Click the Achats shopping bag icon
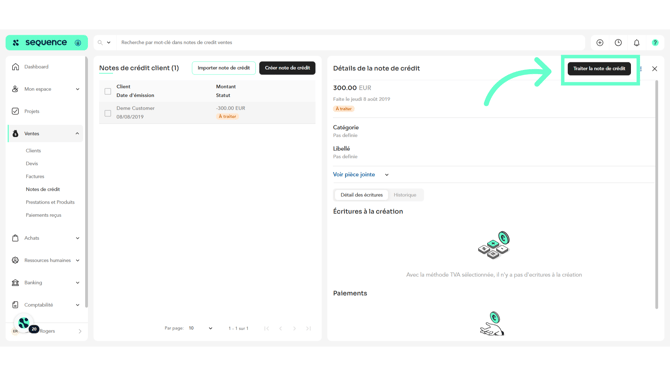The width and height of the screenshot is (670, 376). 15,238
